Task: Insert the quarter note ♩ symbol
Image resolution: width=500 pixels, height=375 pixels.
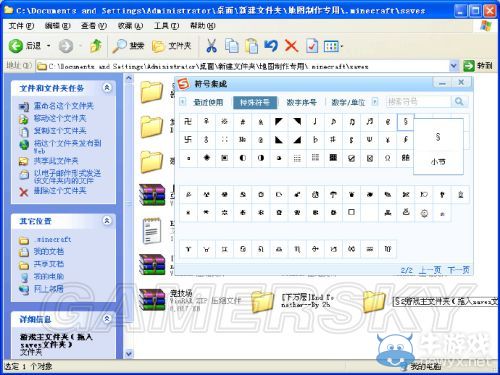Action: (315, 122)
